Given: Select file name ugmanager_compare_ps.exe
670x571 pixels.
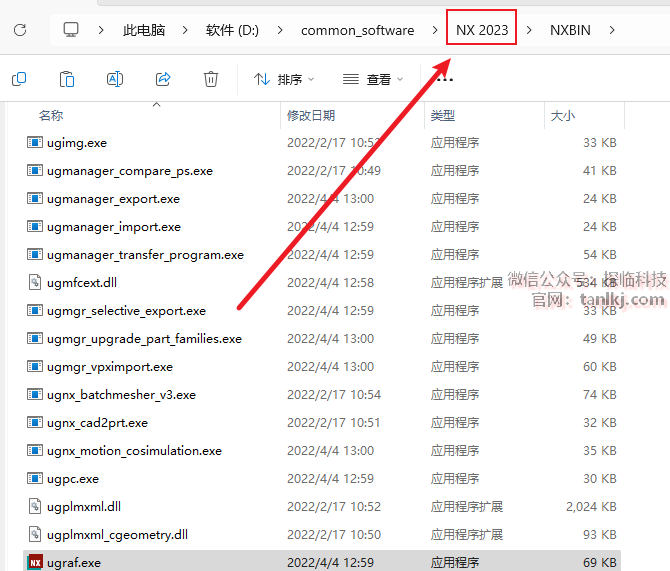Looking at the screenshot, I should [x=130, y=171].
